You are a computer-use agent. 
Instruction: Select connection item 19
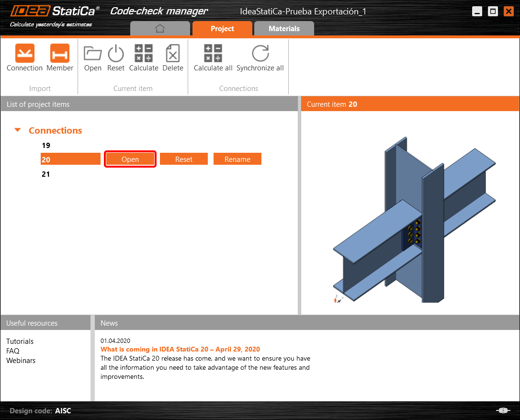point(46,145)
